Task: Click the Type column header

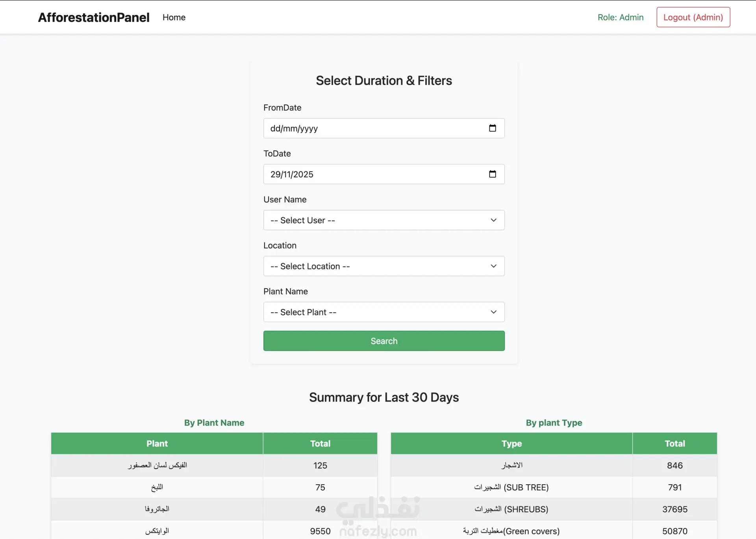Action: (x=511, y=443)
